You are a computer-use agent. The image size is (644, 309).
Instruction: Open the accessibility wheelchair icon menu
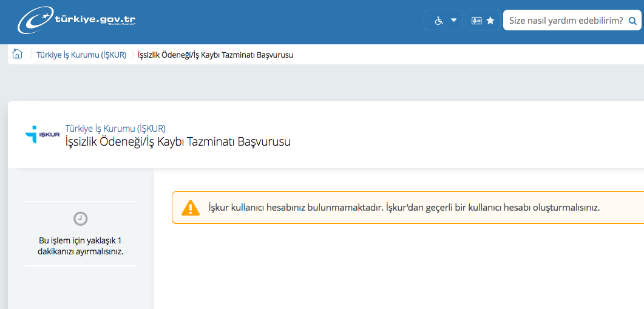point(439,21)
